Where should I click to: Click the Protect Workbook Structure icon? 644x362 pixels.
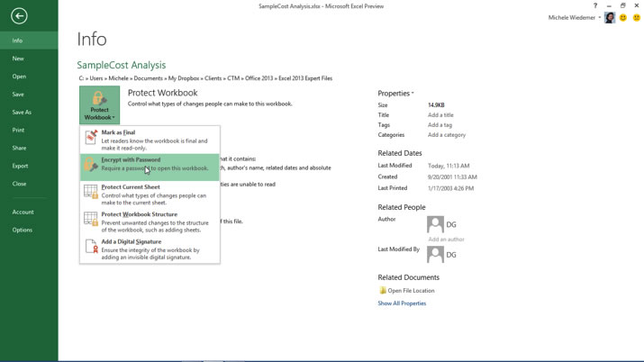[x=91, y=219]
